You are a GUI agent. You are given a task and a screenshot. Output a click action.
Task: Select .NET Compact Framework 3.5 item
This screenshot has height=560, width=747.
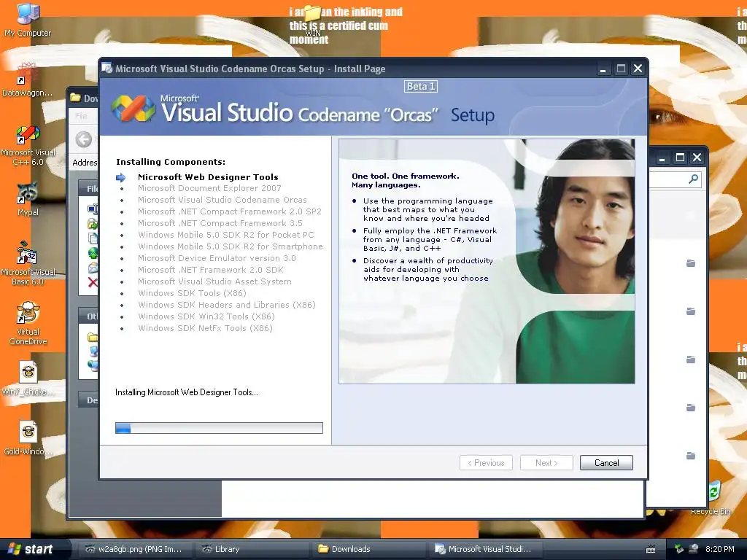click(220, 223)
